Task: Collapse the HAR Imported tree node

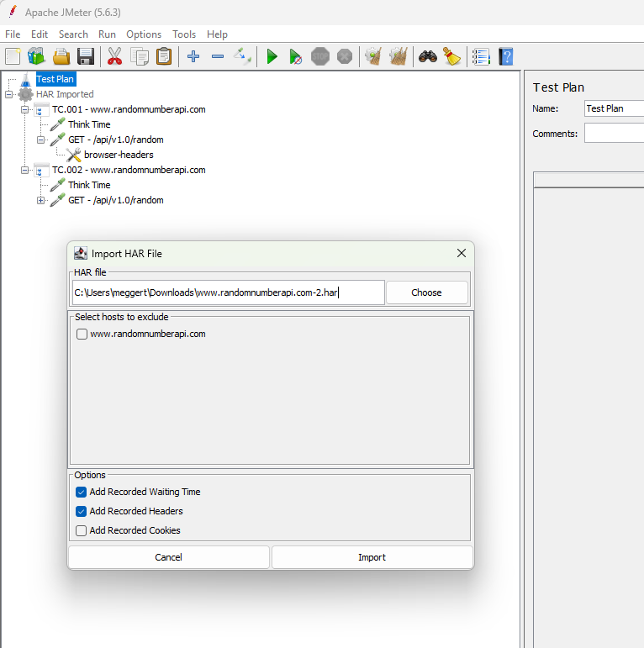Action: coord(9,94)
